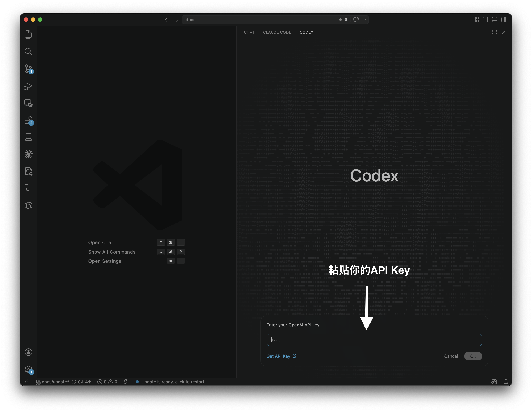Click the sk-... API key input field

pos(374,340)
